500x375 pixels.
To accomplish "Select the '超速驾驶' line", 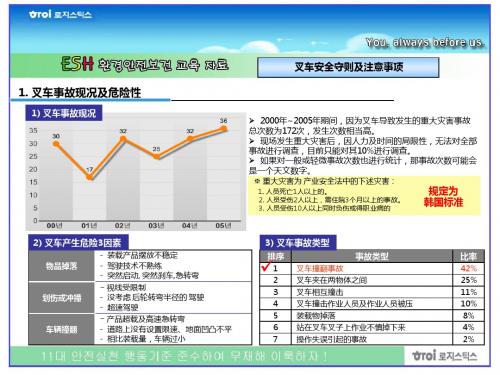I will [x=119, y=307].
